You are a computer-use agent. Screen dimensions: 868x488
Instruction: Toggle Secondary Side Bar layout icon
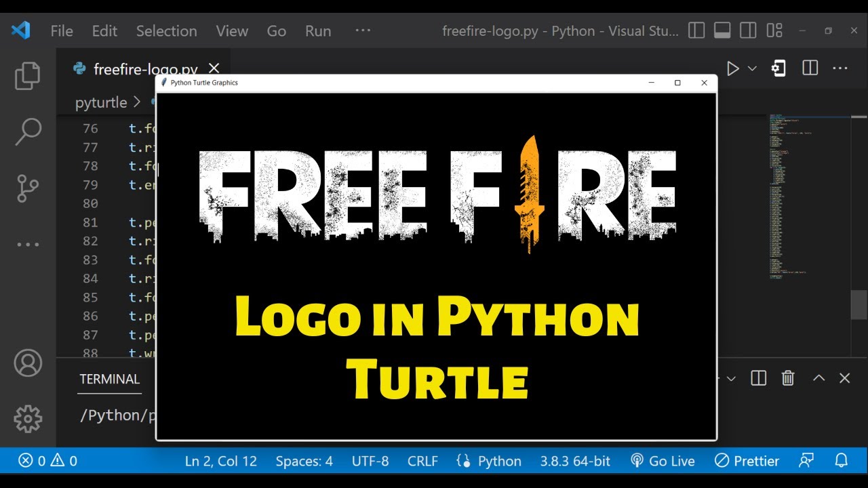[748, 30]
